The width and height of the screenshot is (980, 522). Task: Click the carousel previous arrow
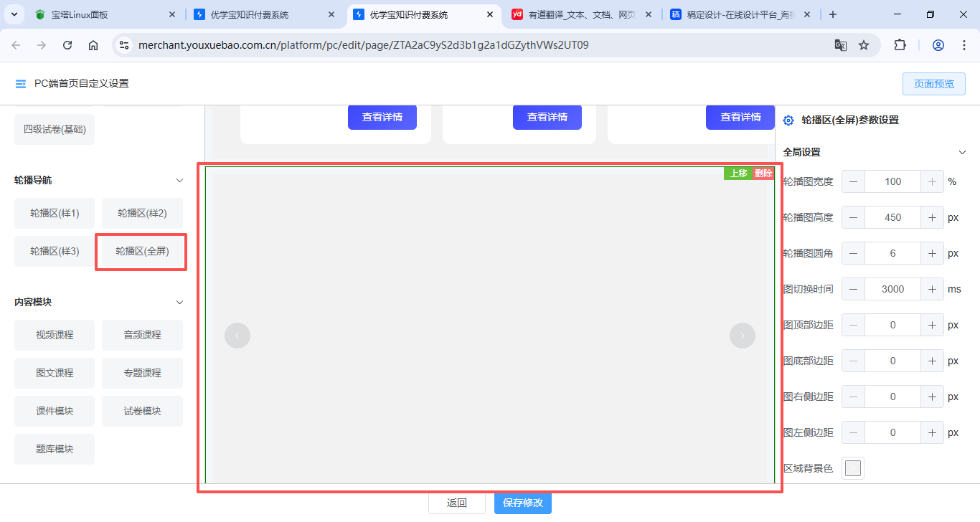[x=237, y=336]
